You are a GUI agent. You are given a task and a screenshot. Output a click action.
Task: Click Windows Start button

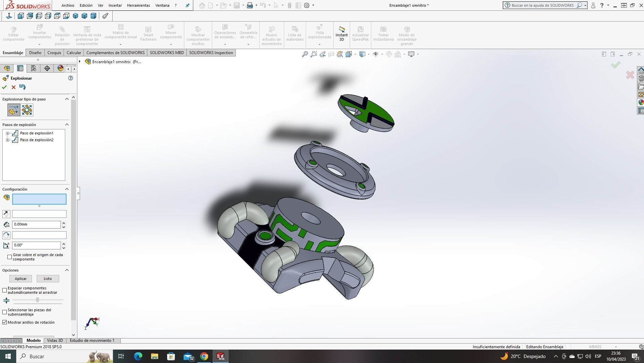[8, 356]
